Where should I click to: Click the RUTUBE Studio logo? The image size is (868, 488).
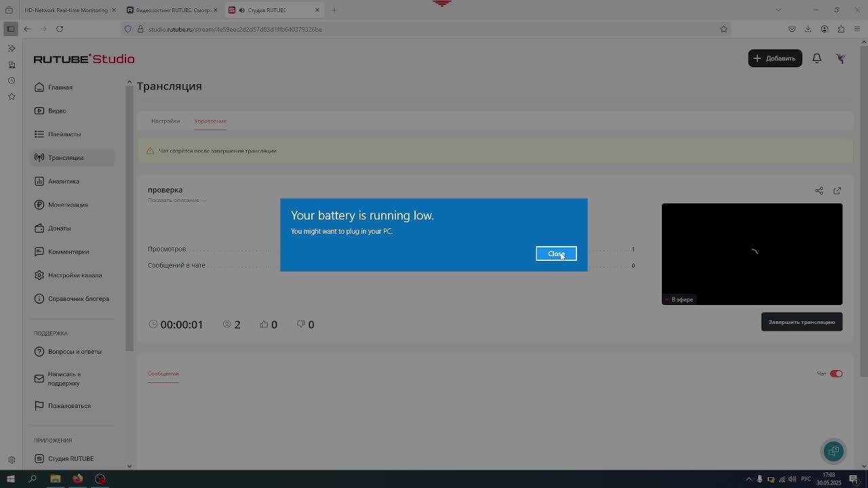tap(84, 59)
